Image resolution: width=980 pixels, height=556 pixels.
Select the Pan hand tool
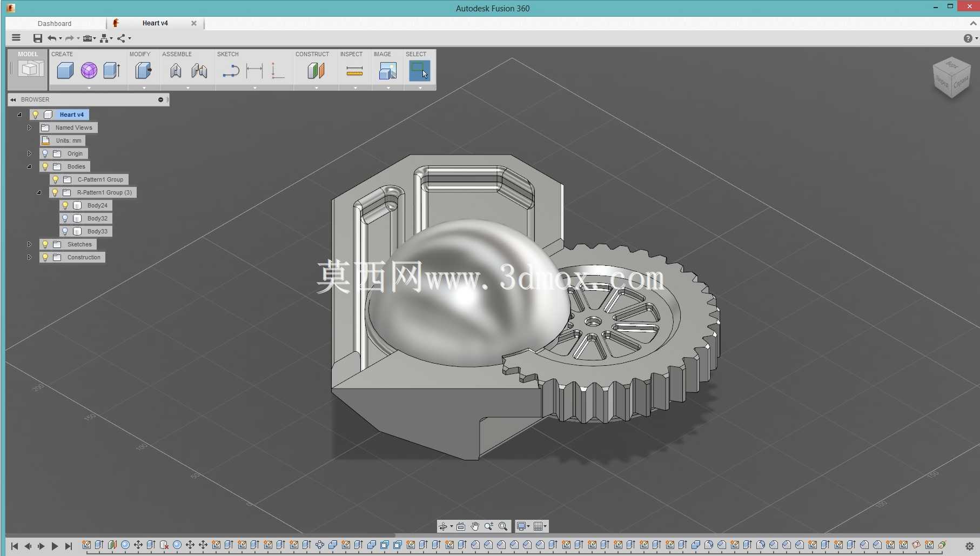475,526
